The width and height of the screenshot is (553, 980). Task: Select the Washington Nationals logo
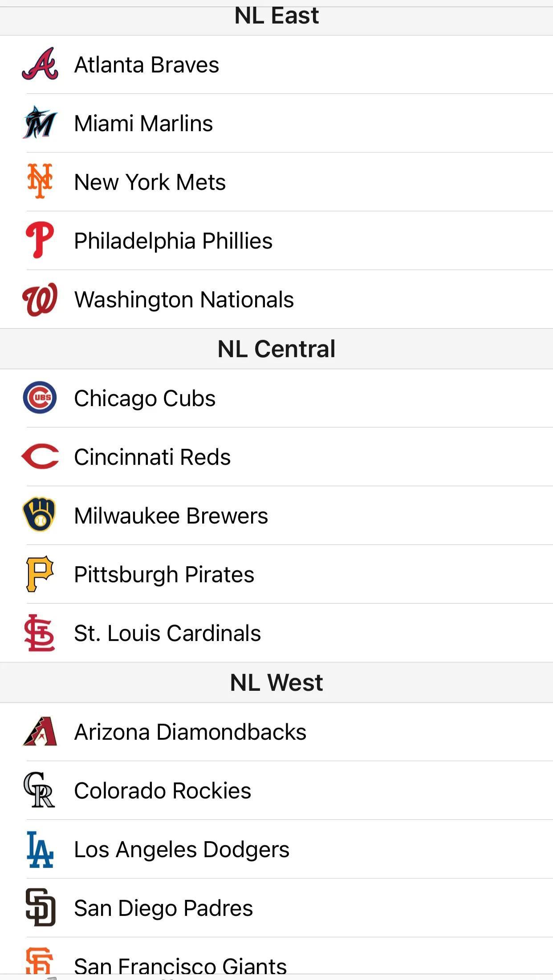pyautogui.click(x=40, y=299)
